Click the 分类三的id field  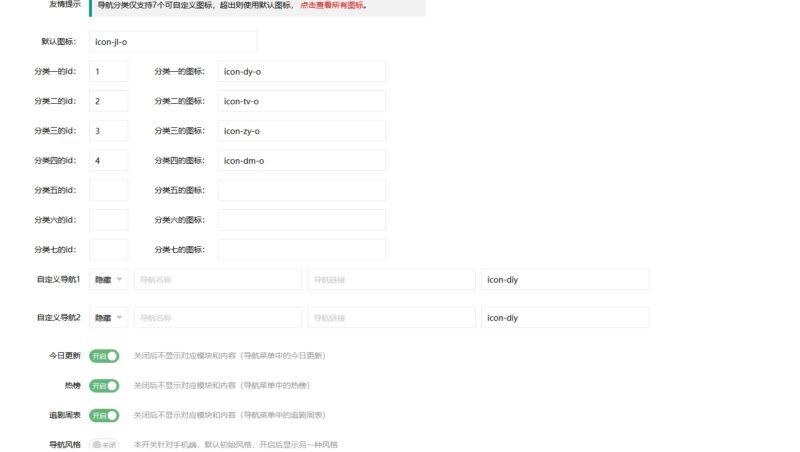[x=108, y=131]
